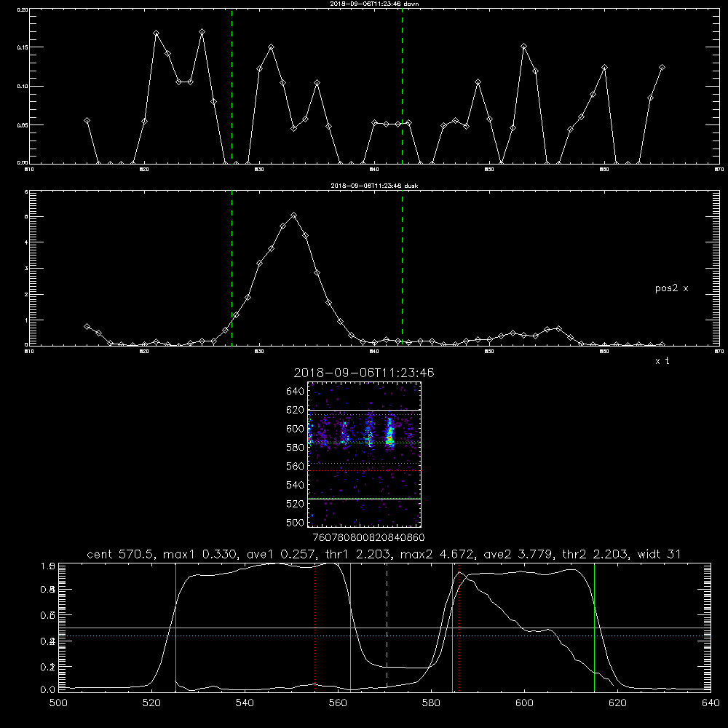Click the first diamond marker of the dusk curve
This screenshot has width=728, height=728.
pyautogui.click(x=87, y=326)
